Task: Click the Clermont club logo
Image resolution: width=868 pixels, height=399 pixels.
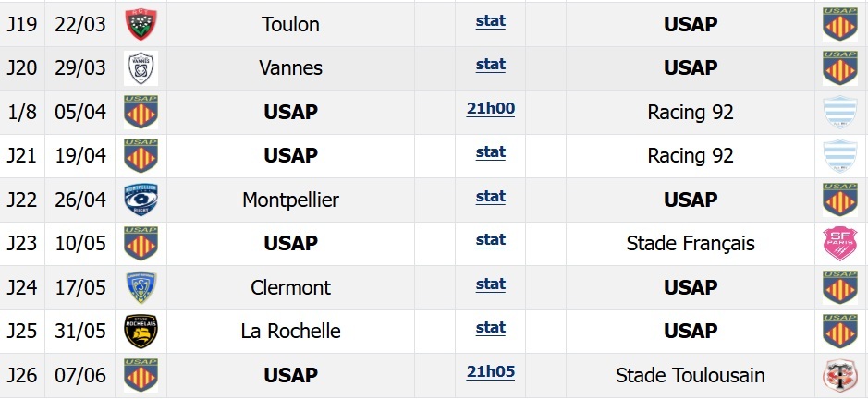Action: tap(141, 287)
